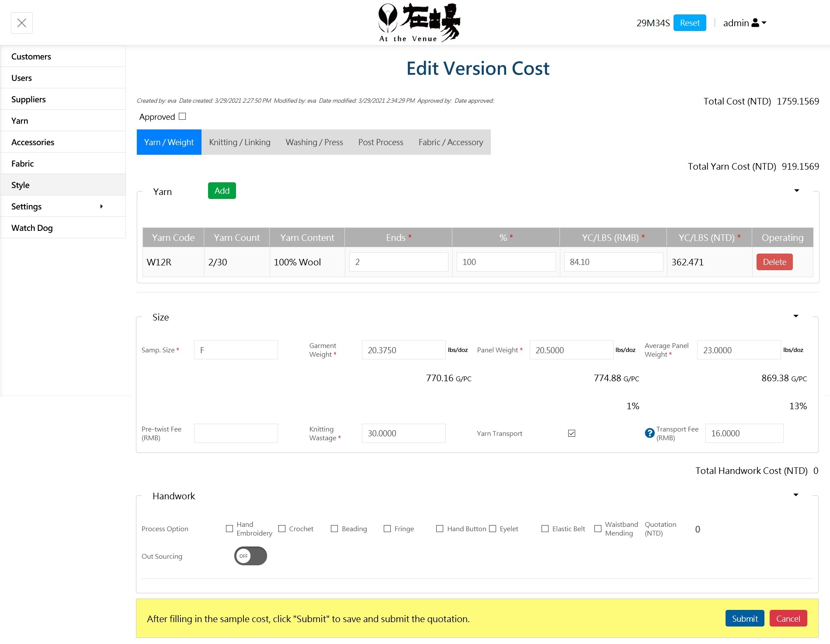Tick the Approved checkbox
The width and height of the screenshot is (830, 644).
183,116
